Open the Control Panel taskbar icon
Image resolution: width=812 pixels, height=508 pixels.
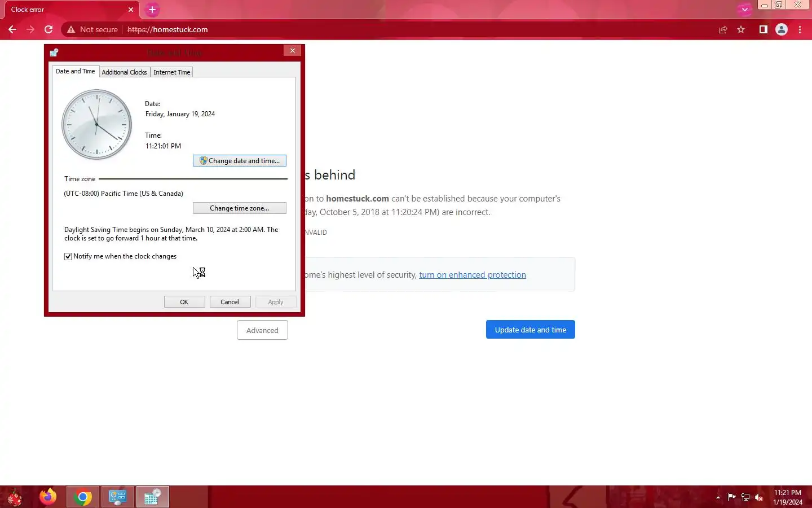117,497
